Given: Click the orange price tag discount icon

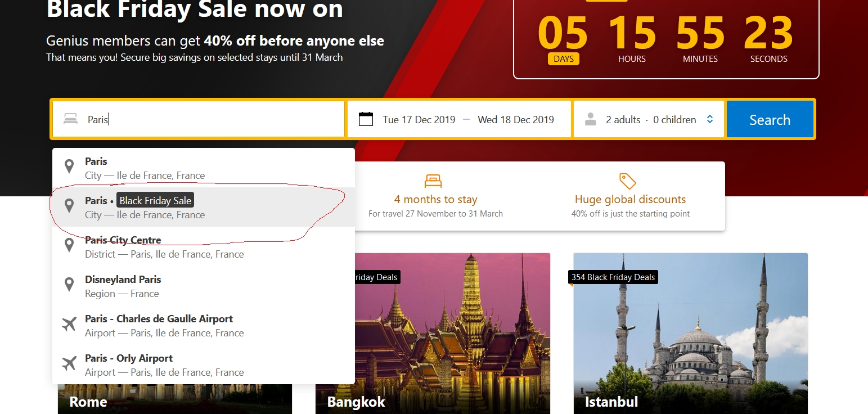Looking at the screenshot, I should tap(628, 181).
